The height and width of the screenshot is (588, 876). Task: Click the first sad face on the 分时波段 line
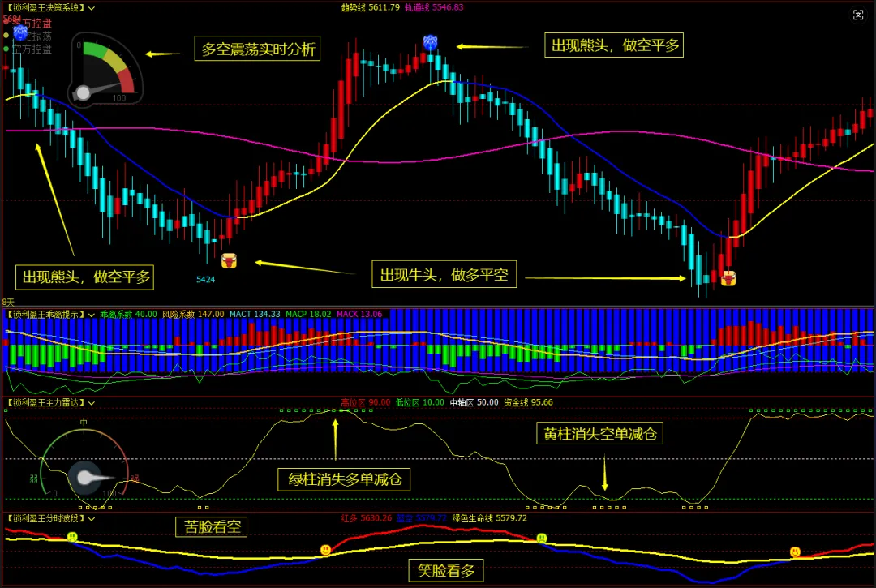click(x=72, y=537)
